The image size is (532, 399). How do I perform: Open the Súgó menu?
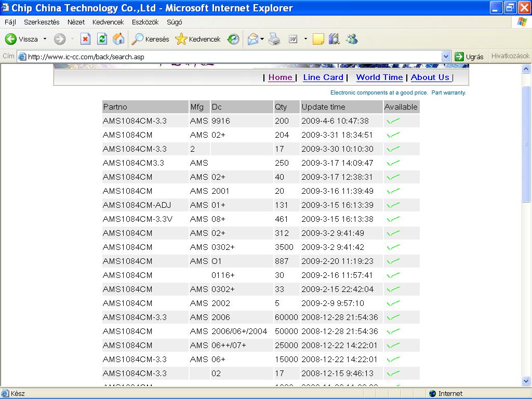tap(175, 22)
